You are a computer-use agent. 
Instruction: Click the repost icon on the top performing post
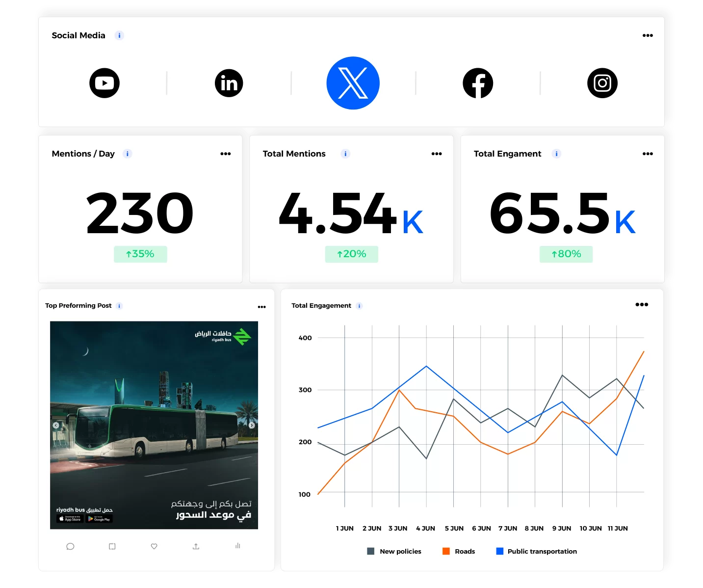pos(112,546)
